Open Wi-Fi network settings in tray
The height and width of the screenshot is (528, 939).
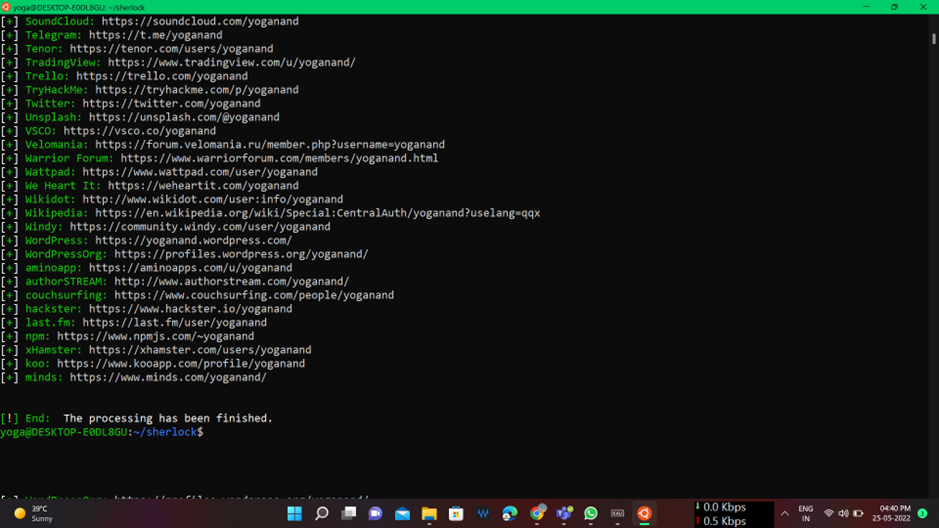click(x=829, y=514)
